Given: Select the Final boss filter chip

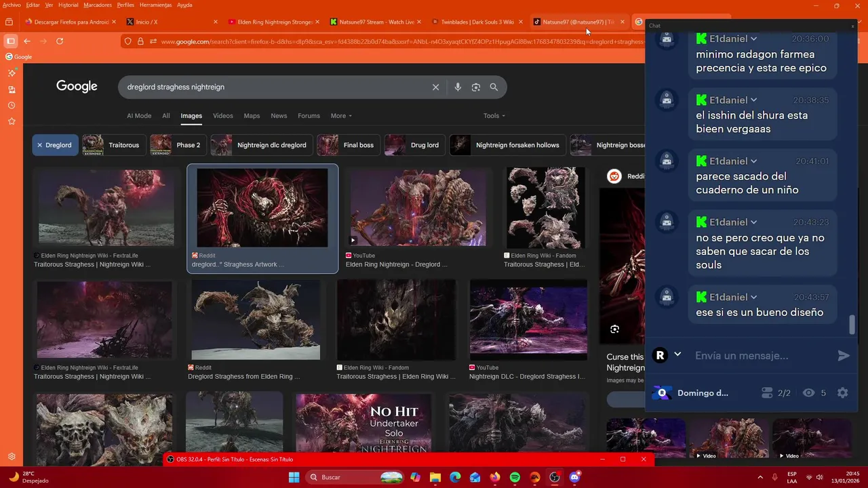Looking at the screenshot, I should (x=349, y=145).
